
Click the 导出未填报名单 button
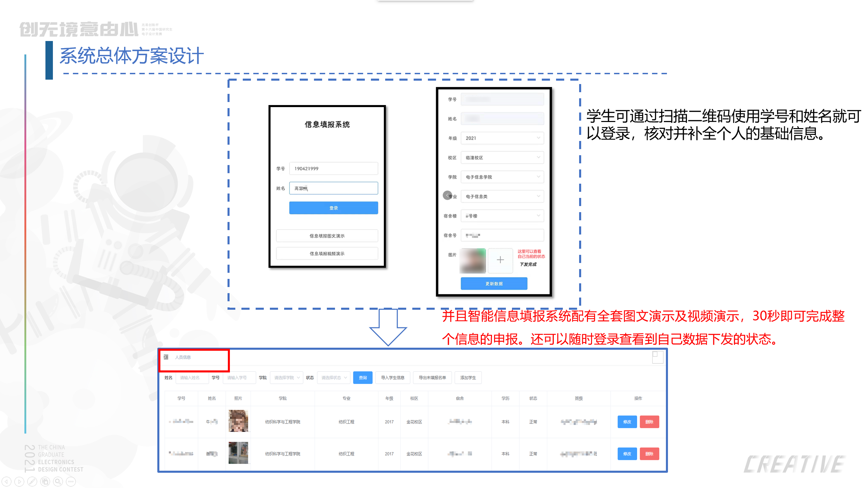click(432, 378)
